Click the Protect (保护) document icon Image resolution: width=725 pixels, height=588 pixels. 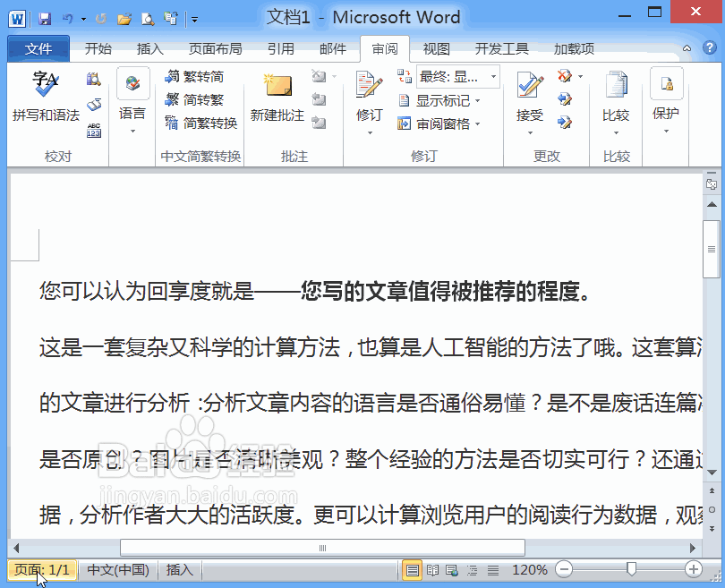click(666, 98)
